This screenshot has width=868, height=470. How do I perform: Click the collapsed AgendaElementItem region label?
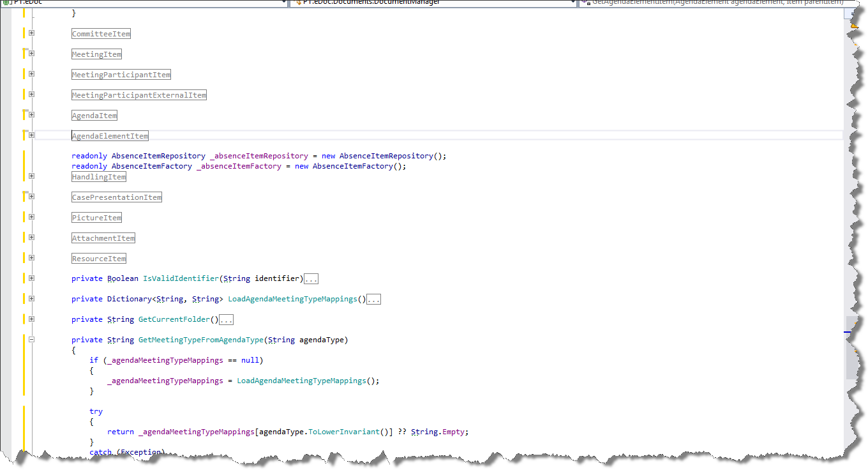[110, 136]
